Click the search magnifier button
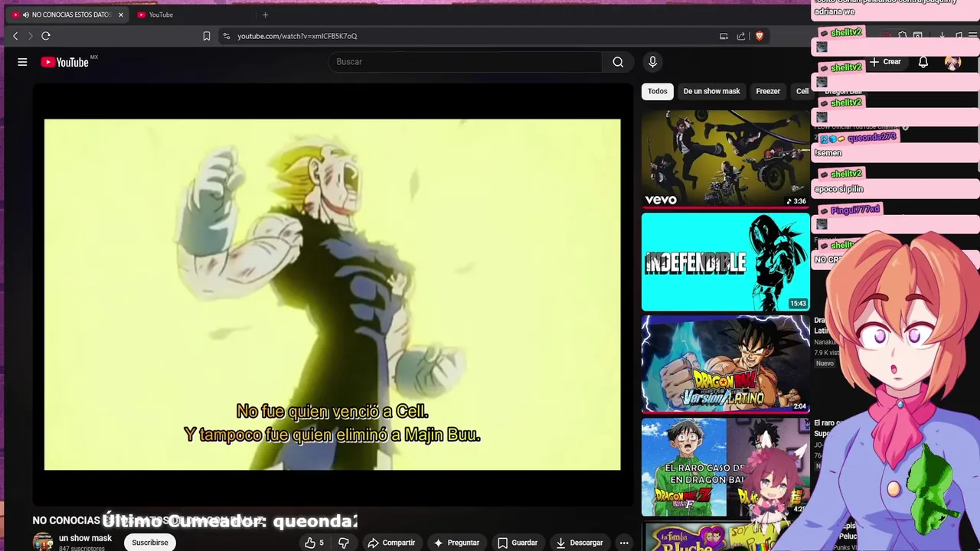This screenshot has height=551, width=980. click(x=618, y=62)
